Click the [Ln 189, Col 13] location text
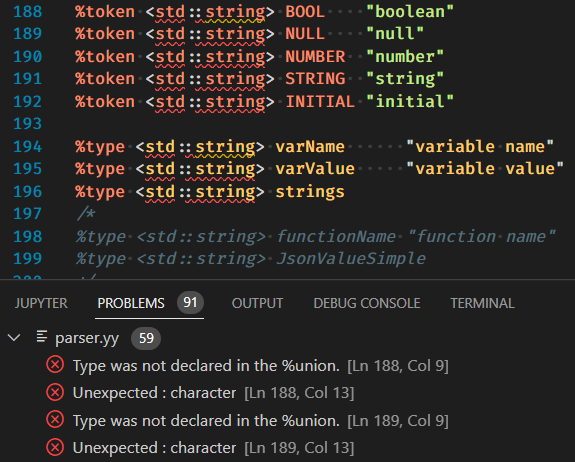The image size is (575, 462). [299, 448]
